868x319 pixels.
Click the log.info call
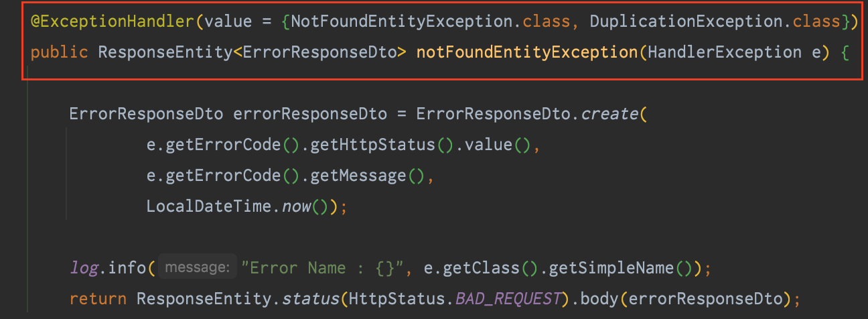click(108, 268)
